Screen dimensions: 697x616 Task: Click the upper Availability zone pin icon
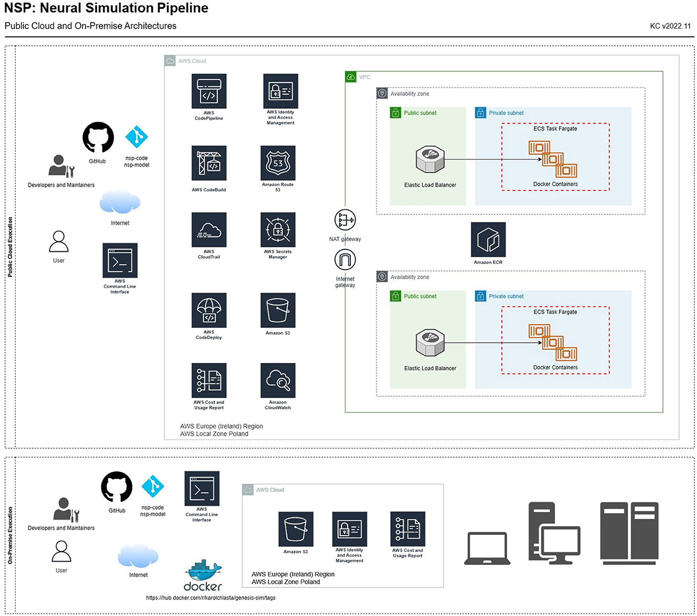(382, 93)
